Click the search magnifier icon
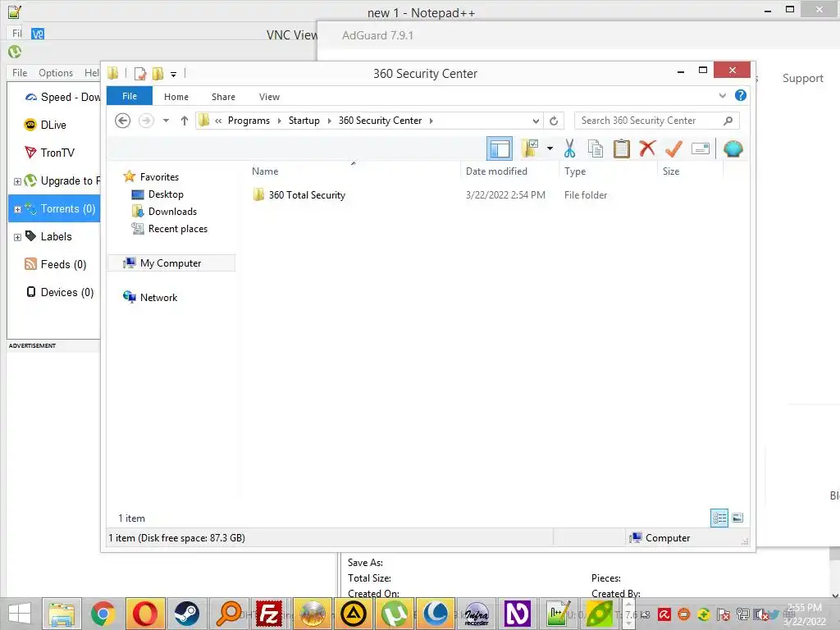 coord(728,121)
